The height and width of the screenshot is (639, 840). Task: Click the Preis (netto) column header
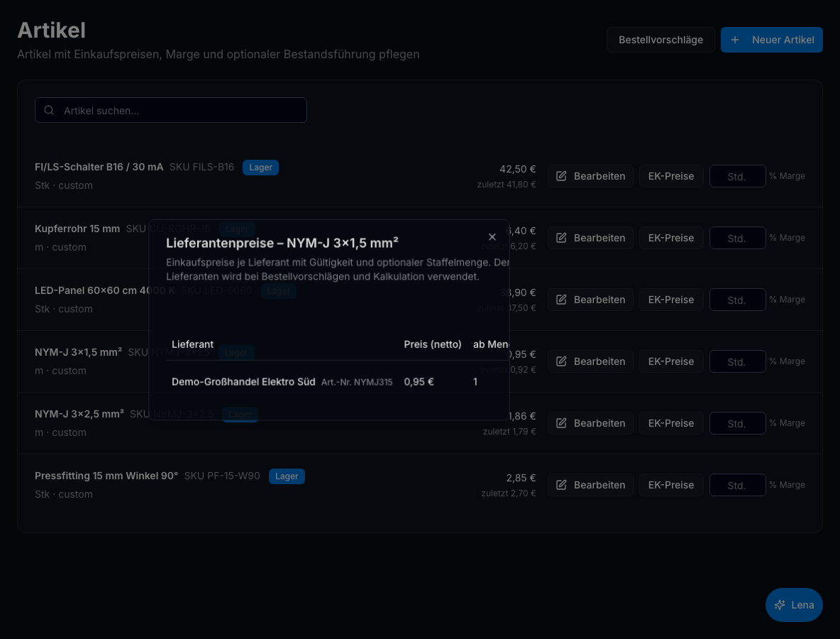(x=432, y=344)
